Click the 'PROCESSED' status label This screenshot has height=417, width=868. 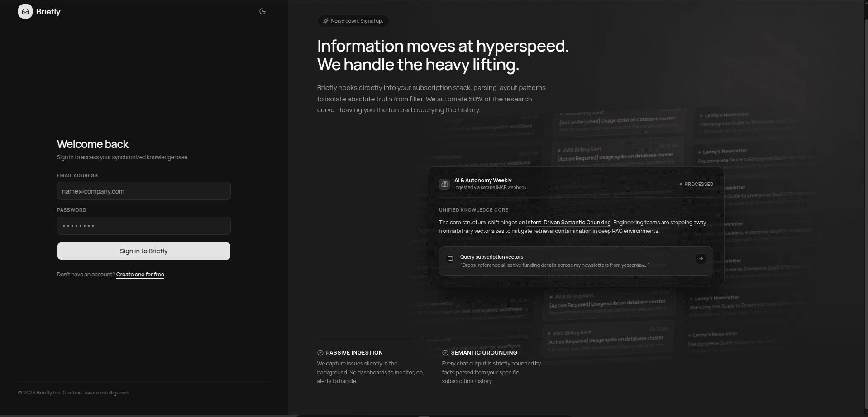click(x=699, y=184)
